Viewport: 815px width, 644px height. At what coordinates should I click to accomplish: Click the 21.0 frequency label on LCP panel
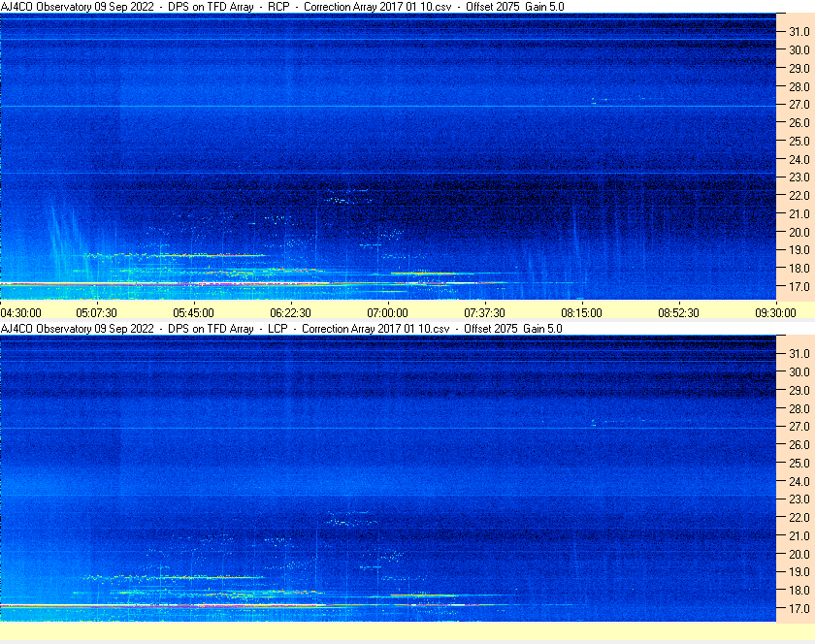[799, 535]
